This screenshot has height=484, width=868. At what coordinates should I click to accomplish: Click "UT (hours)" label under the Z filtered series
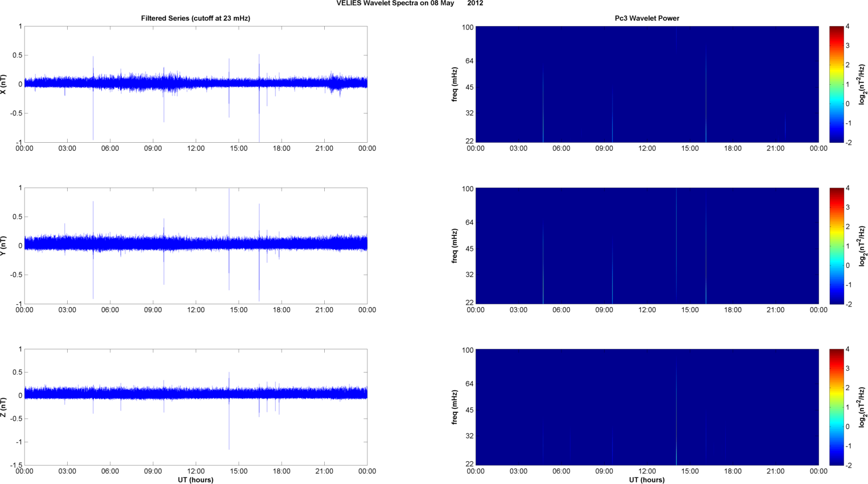(x=196, y=479)
